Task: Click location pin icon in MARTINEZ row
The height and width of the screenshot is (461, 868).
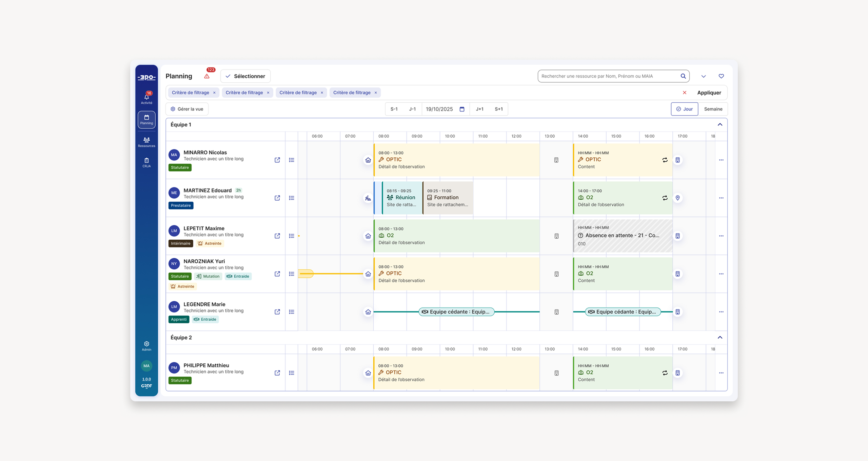Action: (x=677, y=198)
